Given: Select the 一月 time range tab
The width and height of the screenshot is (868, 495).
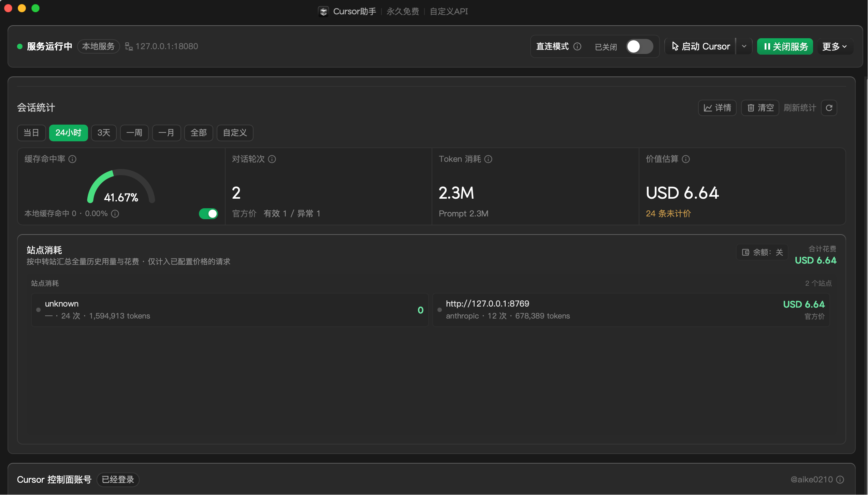Looking at the screenshot, I should tap(166, 133).
